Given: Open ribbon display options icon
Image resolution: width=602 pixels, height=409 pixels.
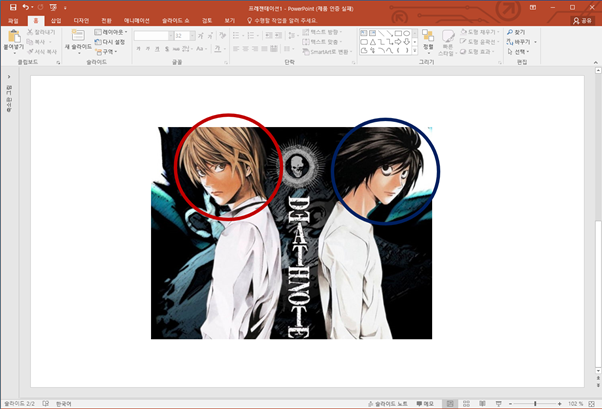Looking at the screenshot, I should [x=533, y=8].
